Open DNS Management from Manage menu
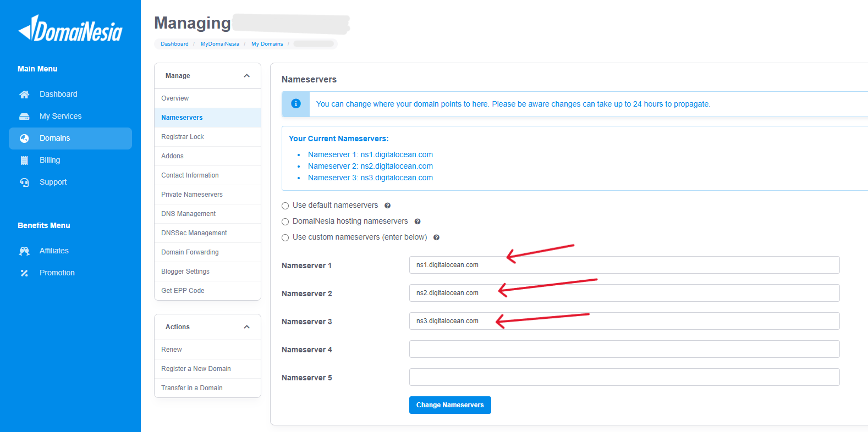Image resolution: width=868 pixels, height=432 pixels. click(188, 214)
